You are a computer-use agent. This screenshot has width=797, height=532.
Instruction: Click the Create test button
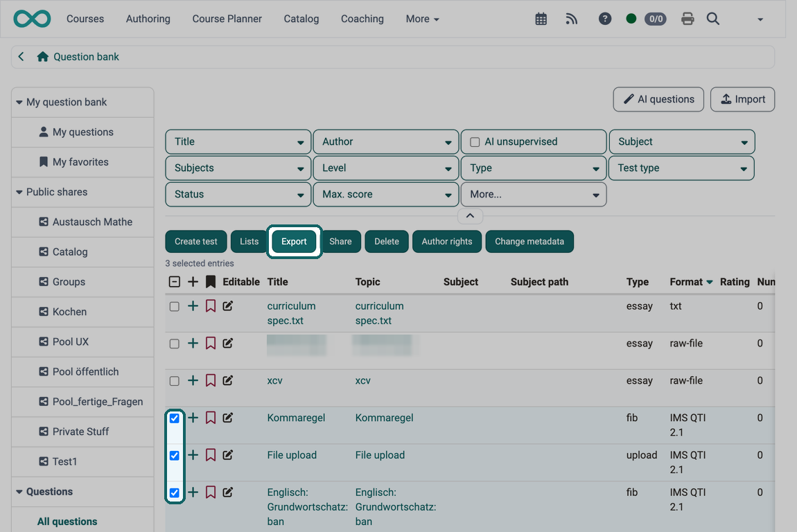coord(195,241)
